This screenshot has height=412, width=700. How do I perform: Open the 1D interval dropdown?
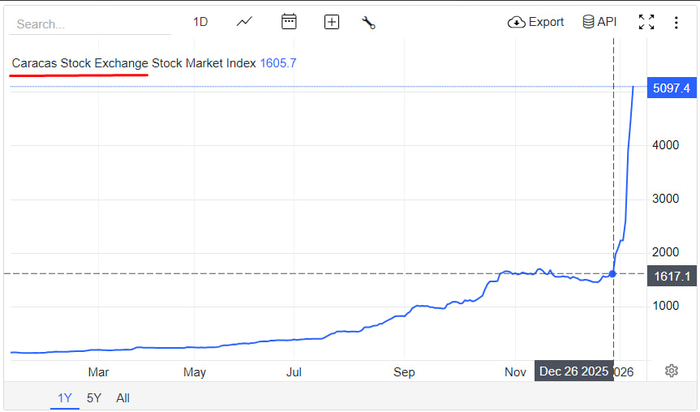pos(200,22)
